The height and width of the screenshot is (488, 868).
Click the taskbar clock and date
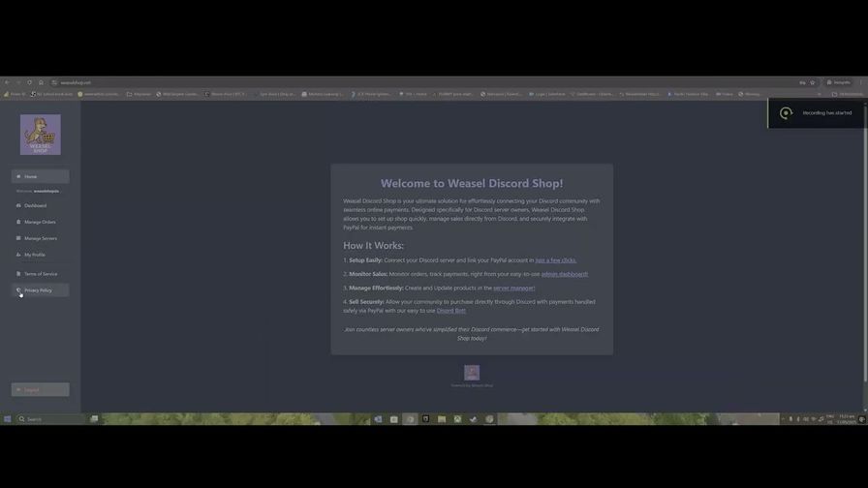click(847, 419)
